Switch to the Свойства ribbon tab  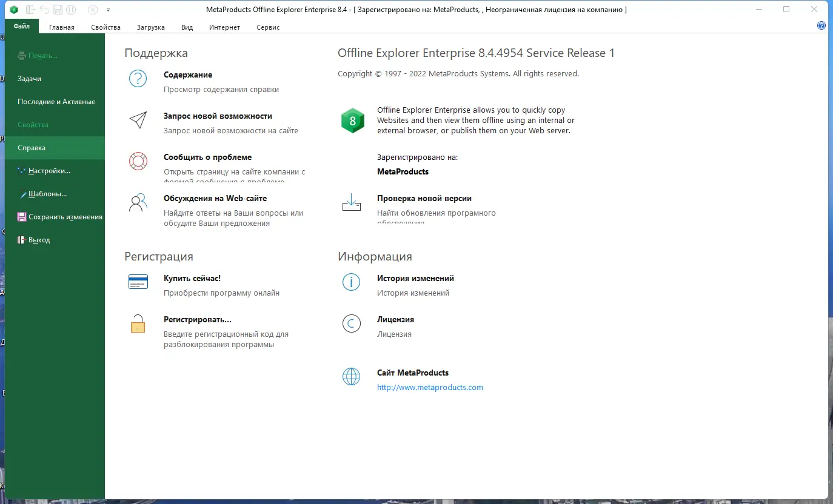click(106, 27)
